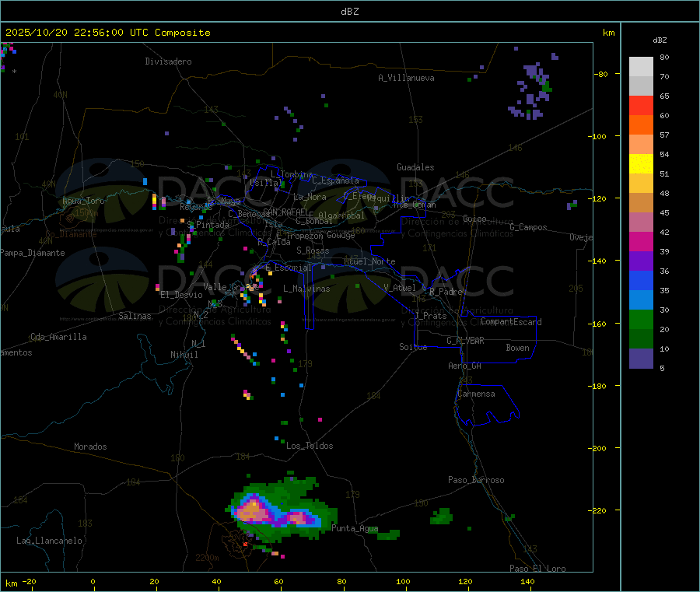The height and width of the screenshot is (592, 700).
Task: Click the Cda_Amarilla label
Action: pos(58,337)
